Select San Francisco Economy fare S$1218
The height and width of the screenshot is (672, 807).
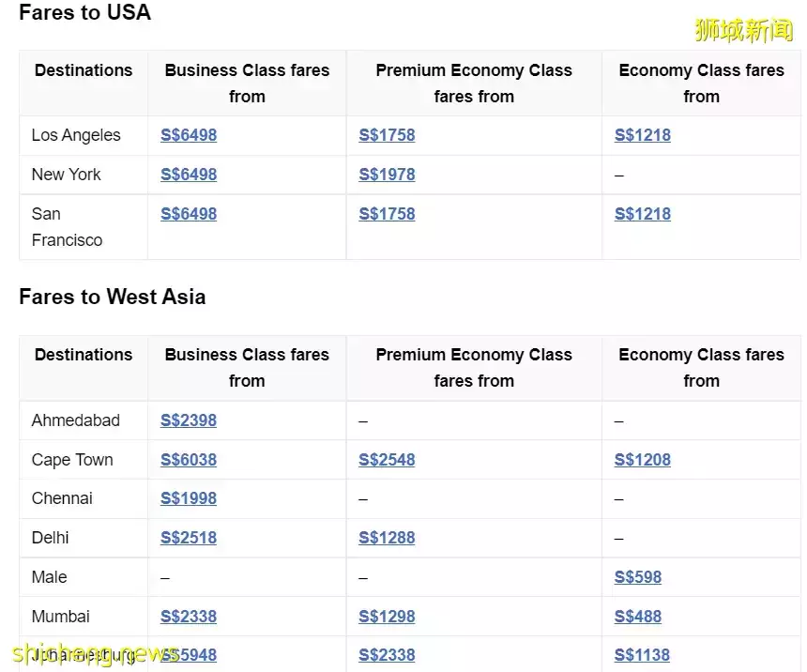point(643,214)
